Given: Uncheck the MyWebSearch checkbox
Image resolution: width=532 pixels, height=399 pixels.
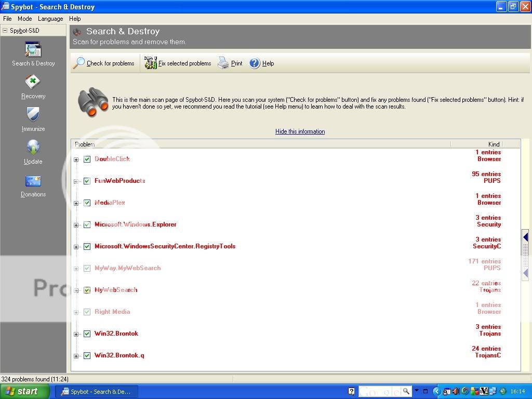Looking at the screenshot, I should (x=87, y=290).
